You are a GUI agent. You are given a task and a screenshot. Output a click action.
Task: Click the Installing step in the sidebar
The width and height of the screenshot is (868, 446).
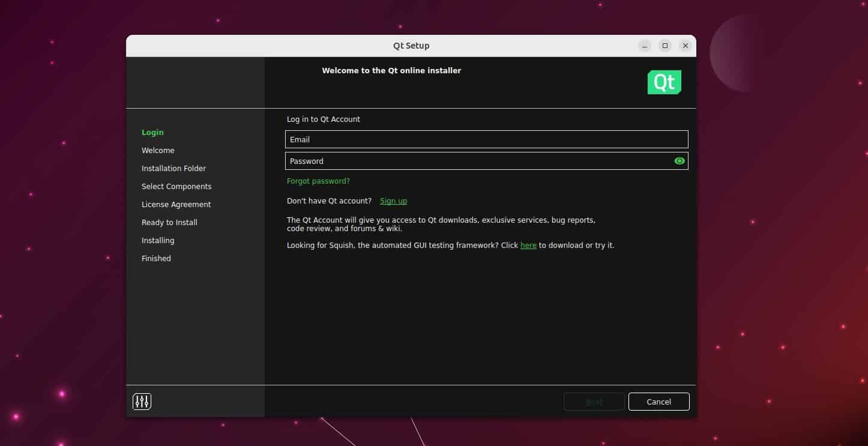158,240
